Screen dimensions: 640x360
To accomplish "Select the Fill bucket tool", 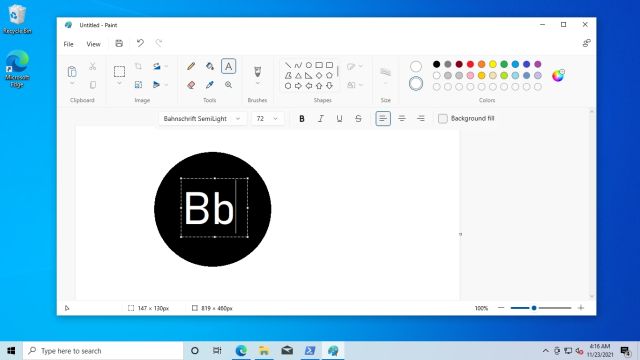I will (210, 66).
